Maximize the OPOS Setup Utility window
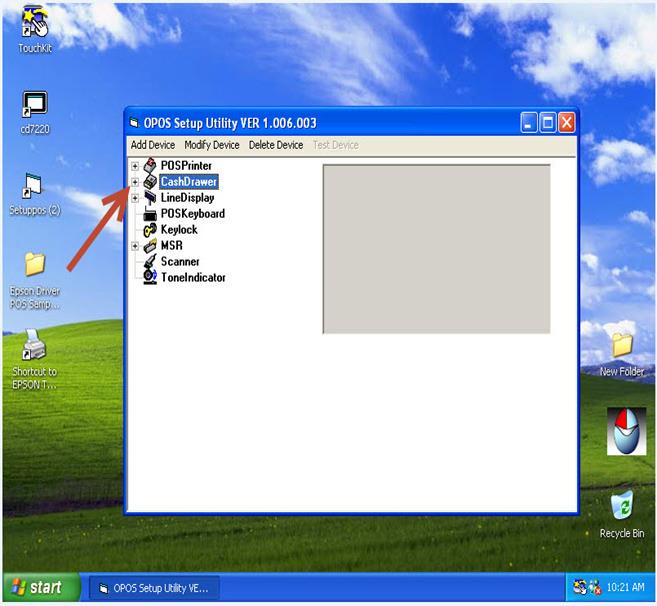 pos(548,123)
